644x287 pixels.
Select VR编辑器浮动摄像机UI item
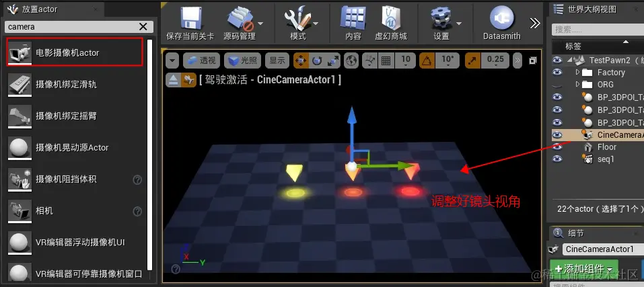point(75,243)
